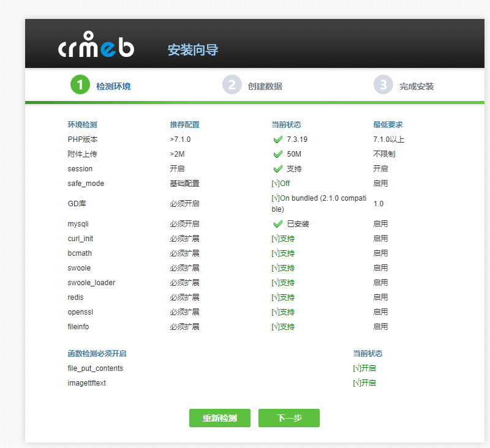Screen dimensions: 490x448
Task: Click file_put_contents 开启 status
Action: (364, 368)
